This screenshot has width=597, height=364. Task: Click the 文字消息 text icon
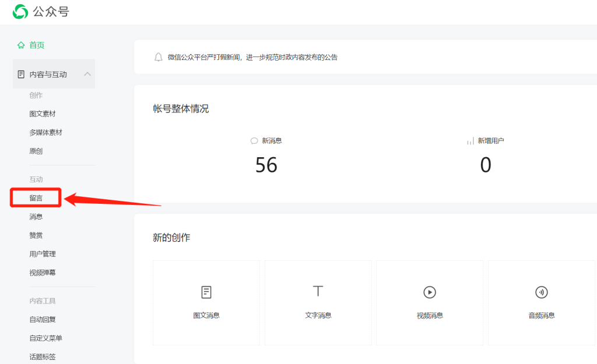318,291
